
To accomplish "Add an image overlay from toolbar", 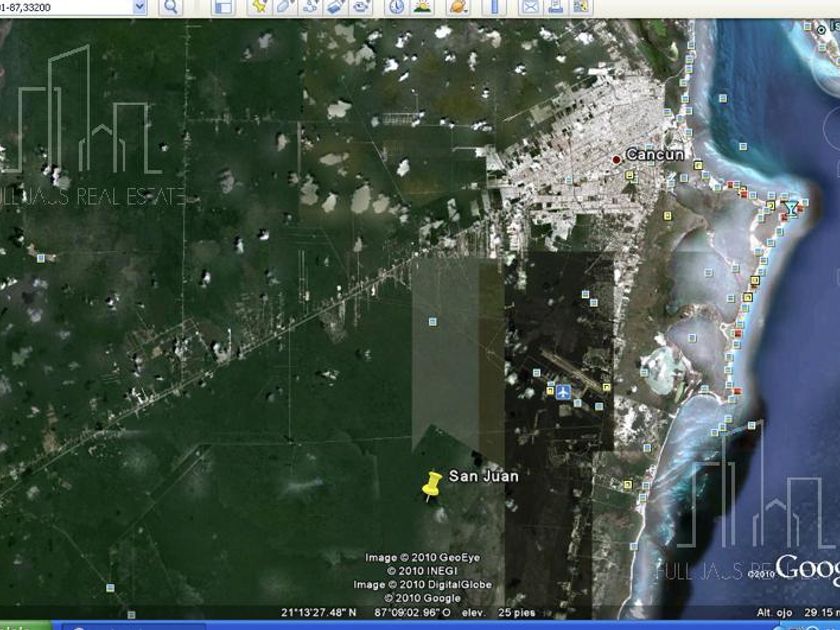I will pos(335,6).
